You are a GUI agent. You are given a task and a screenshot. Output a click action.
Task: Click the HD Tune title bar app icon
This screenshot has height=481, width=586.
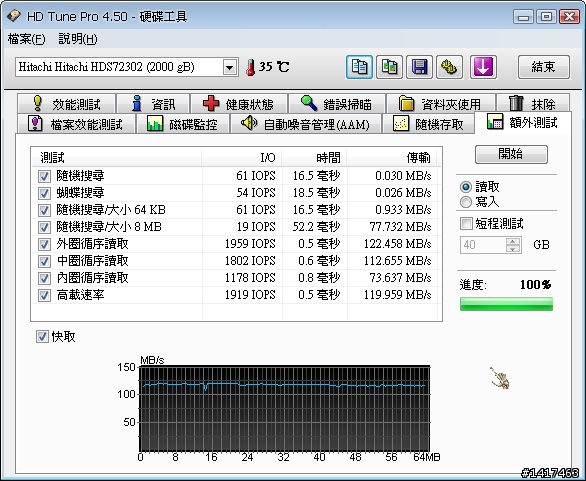14,16
